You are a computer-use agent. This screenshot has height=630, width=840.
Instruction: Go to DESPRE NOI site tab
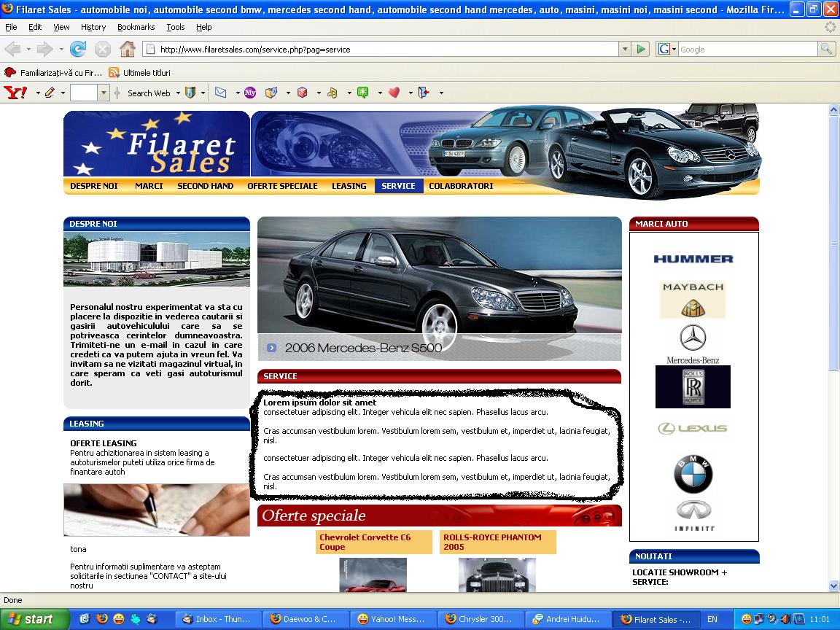[94, 186]
